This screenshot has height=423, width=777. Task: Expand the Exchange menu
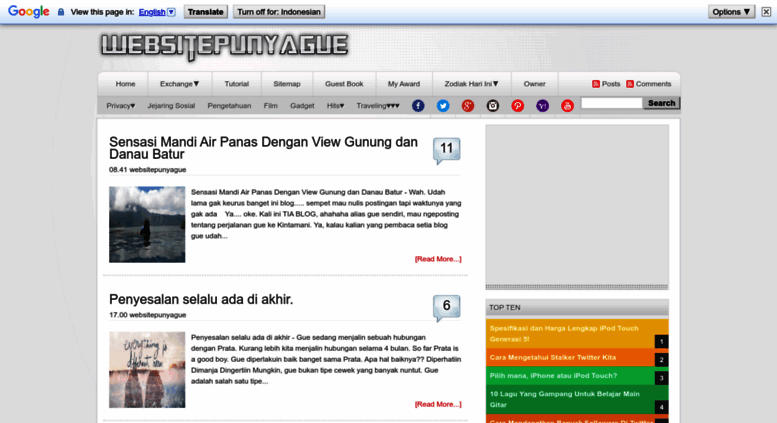[x=179, y=84]
